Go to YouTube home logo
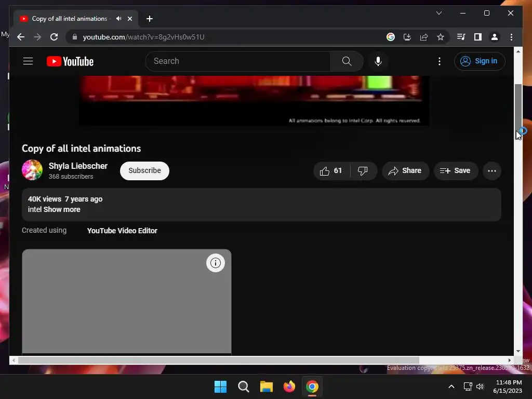This screenshot has height=399, width=532. pyautogui.click(x=70, y=61)
